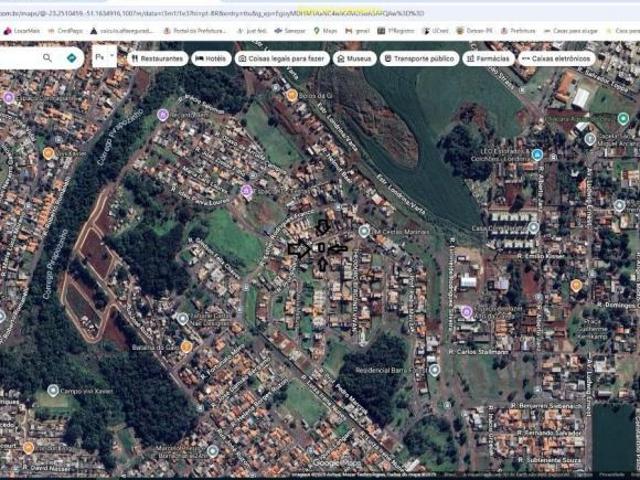Open the Portal da Prefeitura bookmark
This screenshot has height=480, width=640.
(x=195, y=31)
